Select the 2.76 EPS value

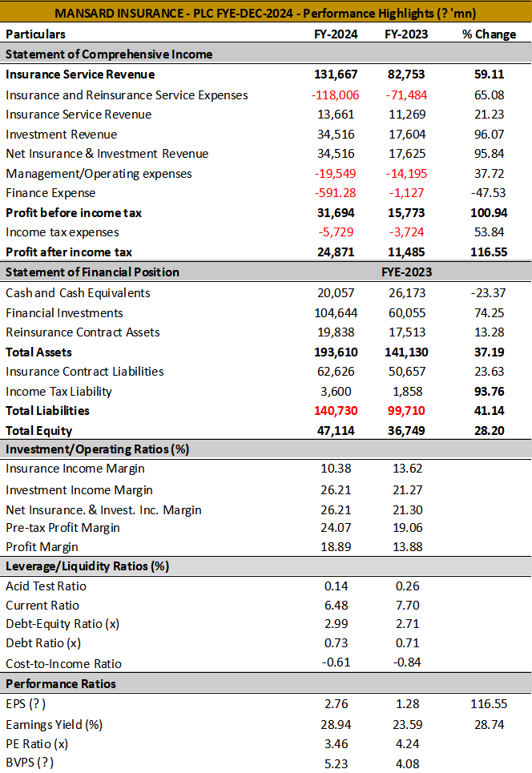pos(336,704)
